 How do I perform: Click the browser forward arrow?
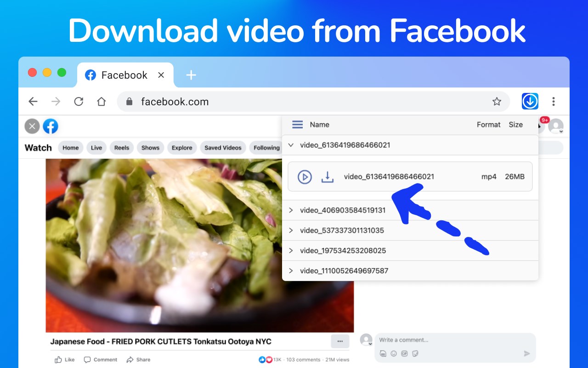[x=56, y=102]
